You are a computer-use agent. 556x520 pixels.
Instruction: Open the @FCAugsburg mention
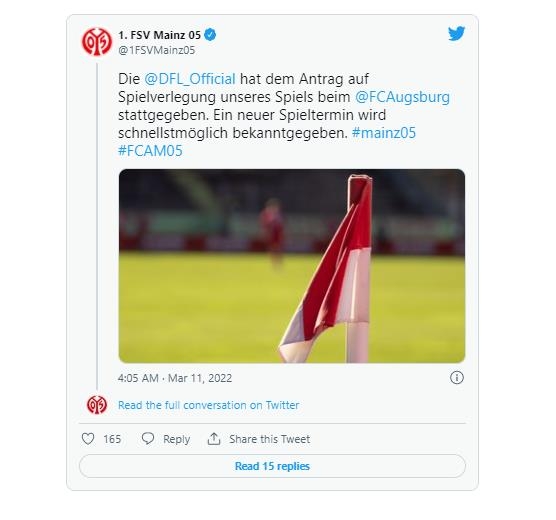[402, 97]
